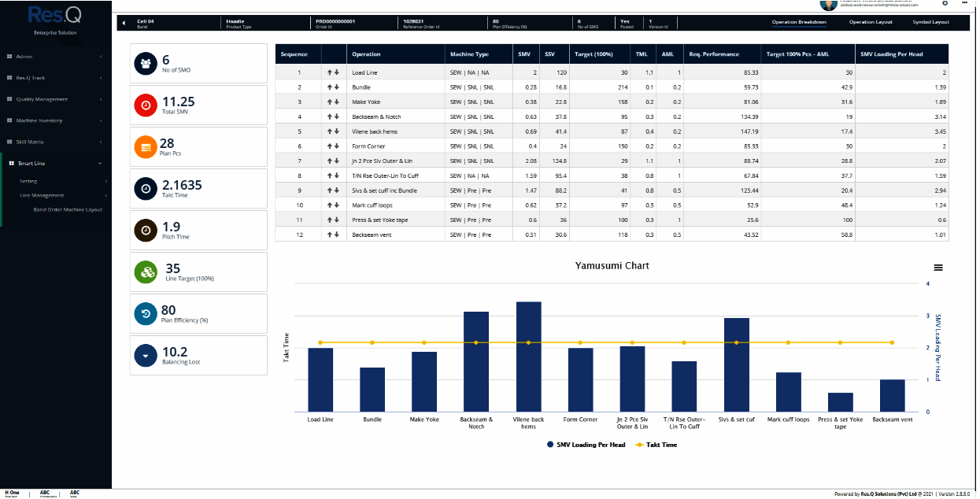Click the Balancing Lost arrow icon
Viewport: 980px width, 499px height.
[145, 355]
